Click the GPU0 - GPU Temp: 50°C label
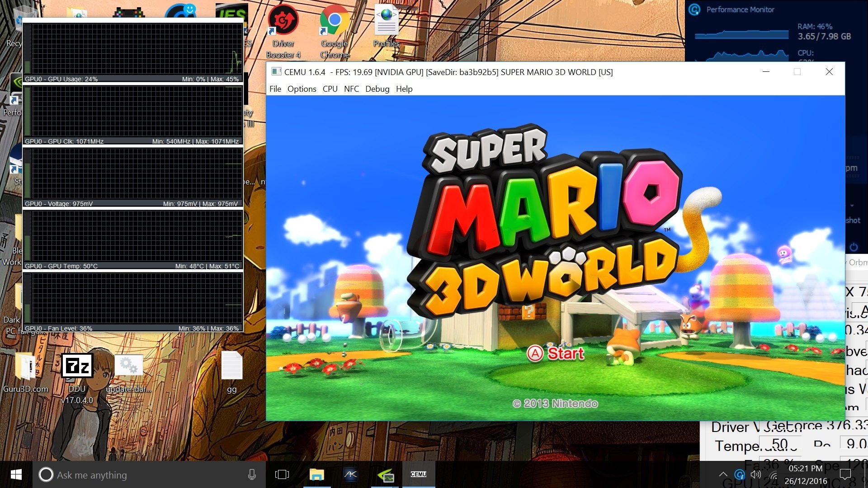 pyautogui.click(x=61, y=266)
